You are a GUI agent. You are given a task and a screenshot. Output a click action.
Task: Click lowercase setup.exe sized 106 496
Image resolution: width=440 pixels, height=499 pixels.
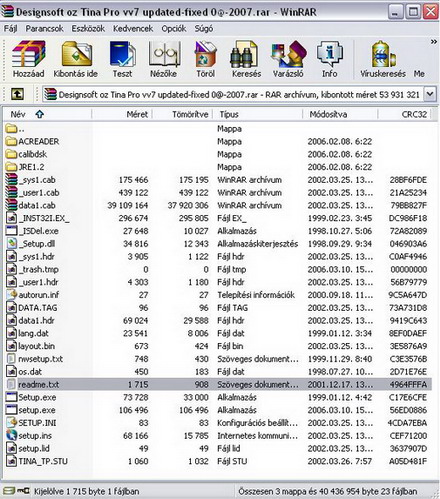[37, 410]
